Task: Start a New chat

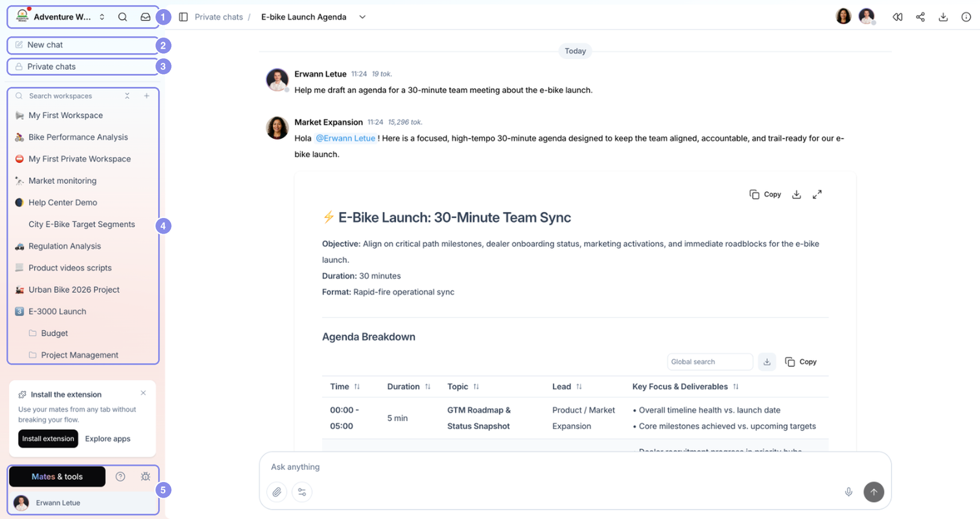Action: tap(82, 45)
